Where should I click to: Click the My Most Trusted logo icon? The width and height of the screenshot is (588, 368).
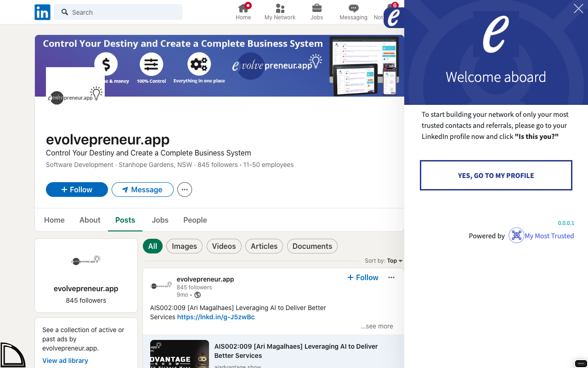516,236
